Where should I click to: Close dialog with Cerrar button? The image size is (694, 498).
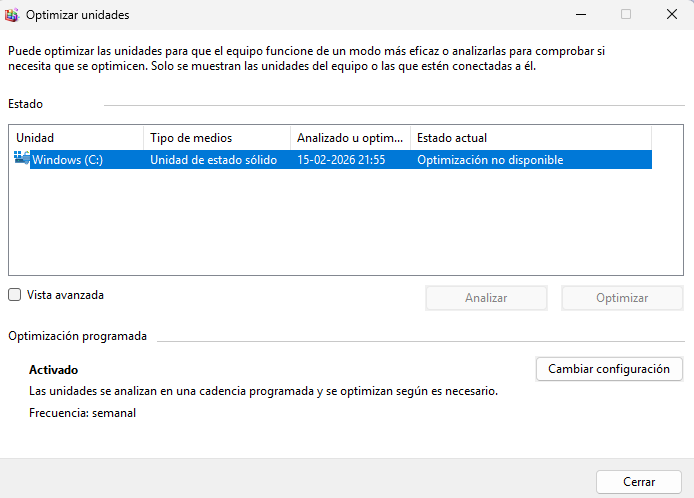coord(639,482)
